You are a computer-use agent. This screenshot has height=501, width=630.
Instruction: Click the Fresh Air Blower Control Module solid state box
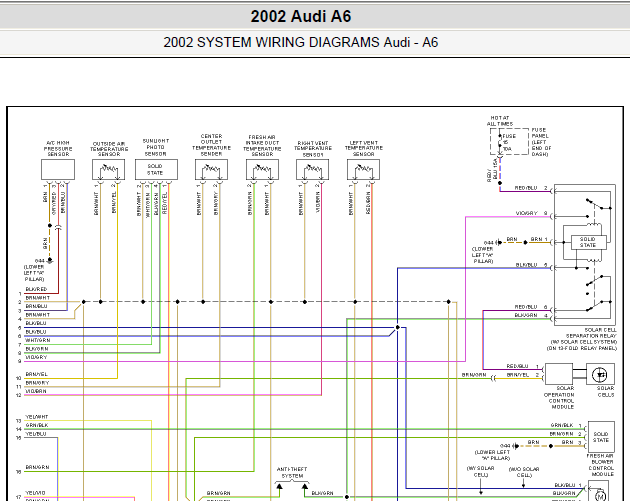601,437
